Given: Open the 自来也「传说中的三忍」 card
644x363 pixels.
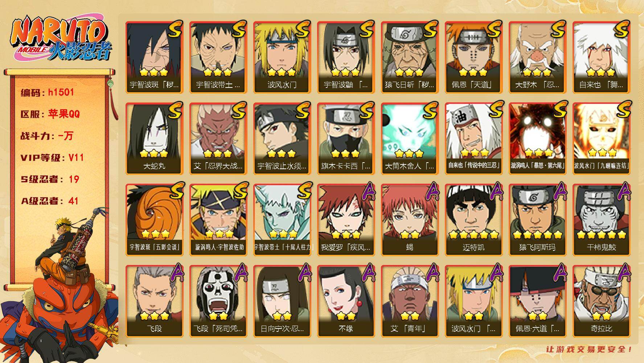Looking at the screenshot, I should [473, 139].
